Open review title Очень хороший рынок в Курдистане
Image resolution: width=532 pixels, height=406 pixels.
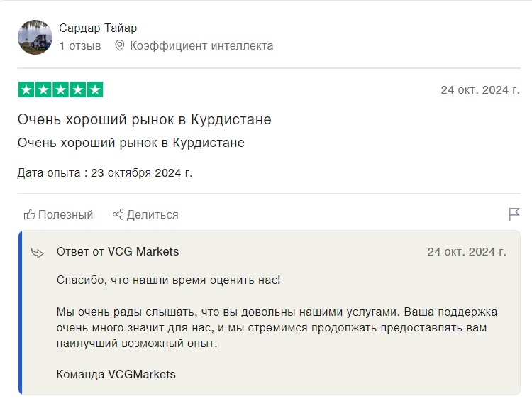click(x=145, y=119)
